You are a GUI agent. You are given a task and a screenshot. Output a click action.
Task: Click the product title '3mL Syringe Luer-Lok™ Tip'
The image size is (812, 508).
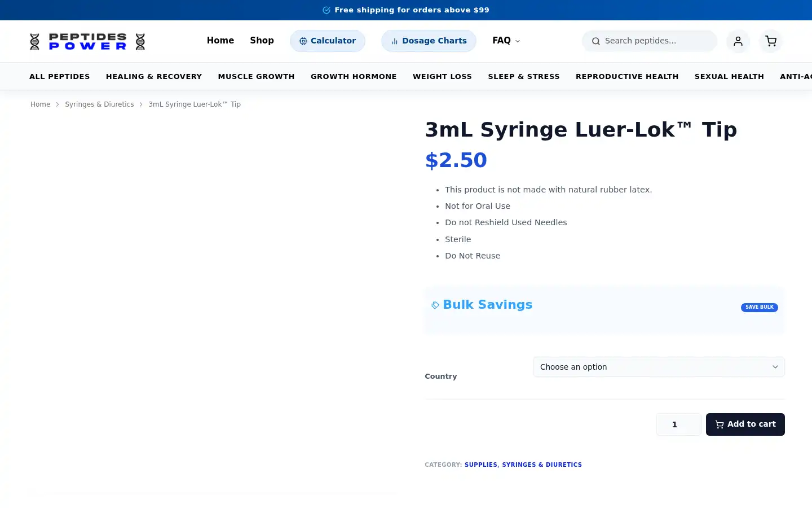[x=581, y=130]
